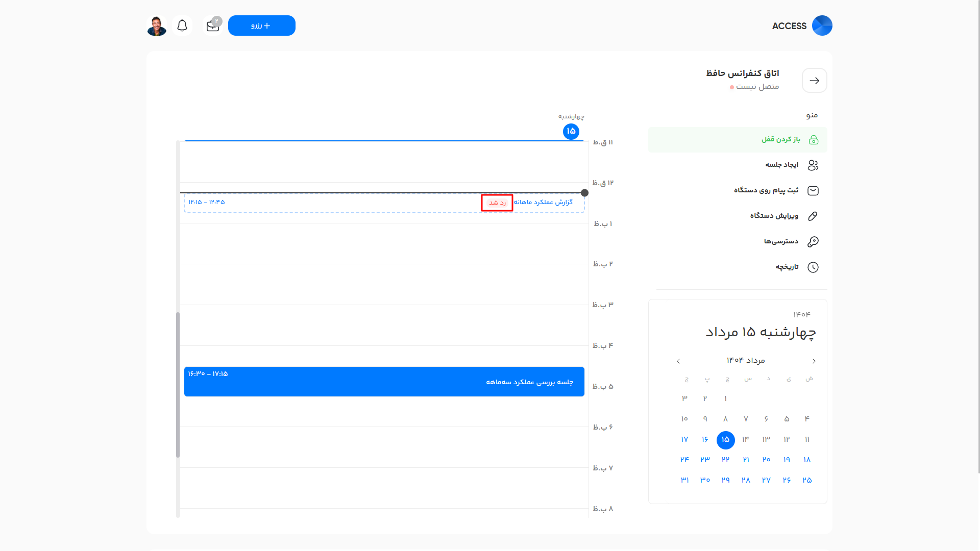Click the key icon next to دسترسی‌ها
980x551 pixels.
(x=814, y=241)
